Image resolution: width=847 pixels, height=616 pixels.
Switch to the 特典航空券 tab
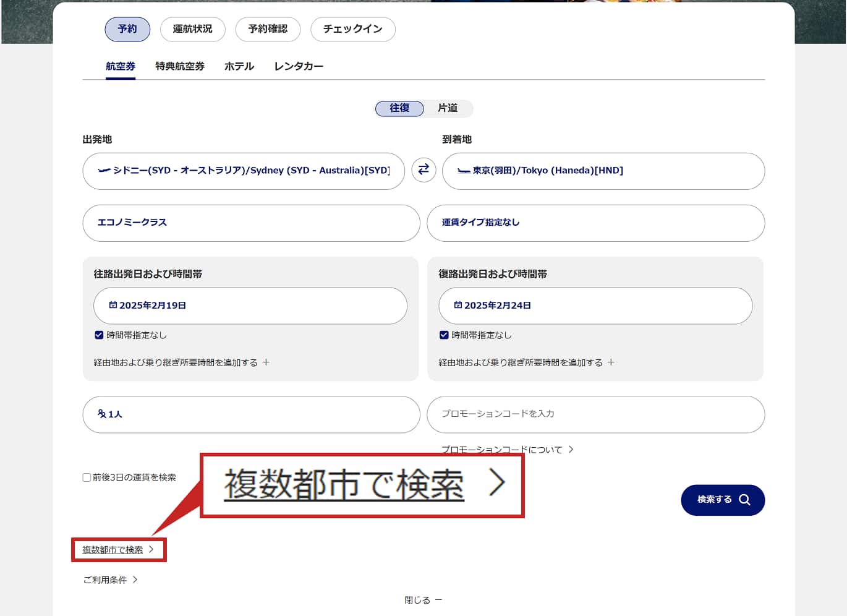(180, 66)
